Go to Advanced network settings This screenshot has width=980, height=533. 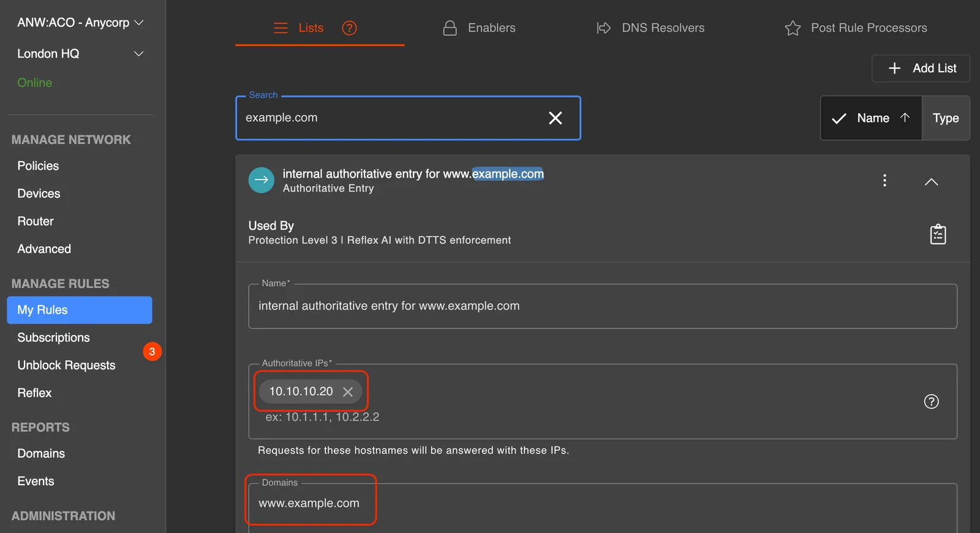pyautogui.click(x=44, y=249)
